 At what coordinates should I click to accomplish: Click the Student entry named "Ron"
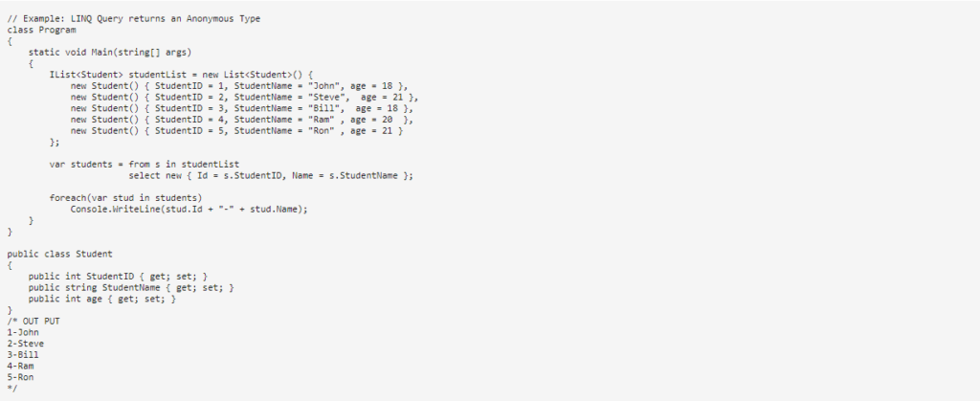click(237, 131)
